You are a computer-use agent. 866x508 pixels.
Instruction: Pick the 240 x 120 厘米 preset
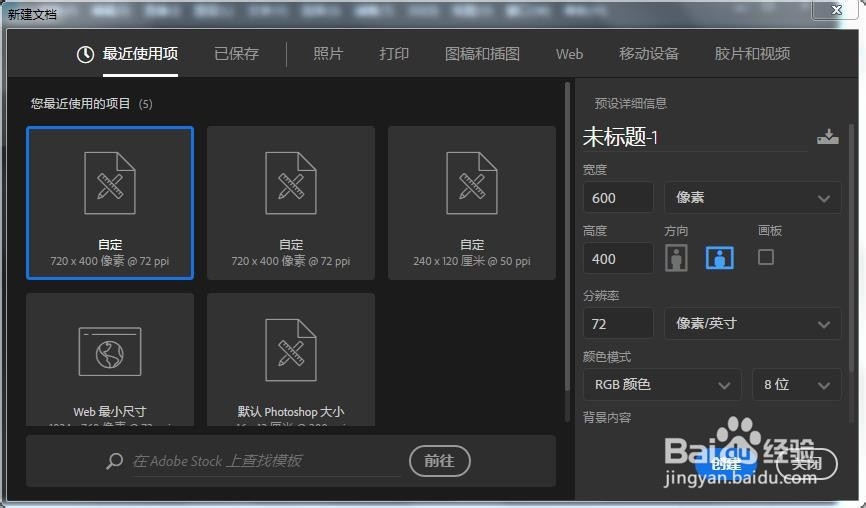pos(472,203)
